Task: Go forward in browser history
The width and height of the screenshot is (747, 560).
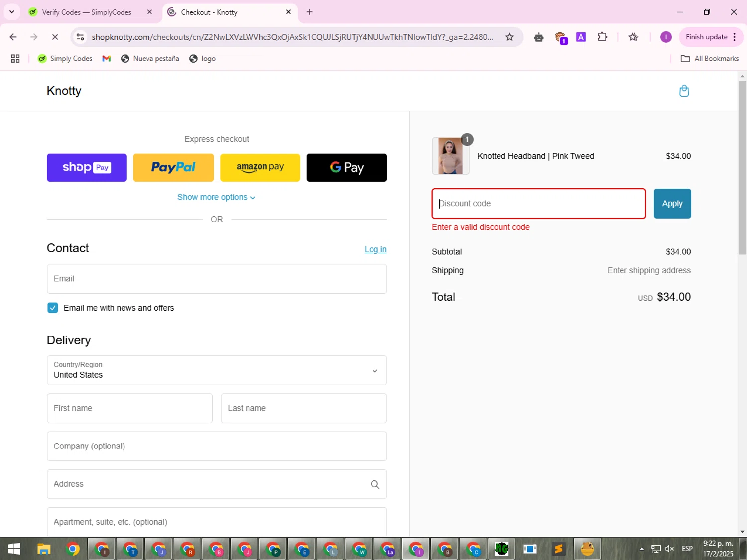Action: pos(34,37)
